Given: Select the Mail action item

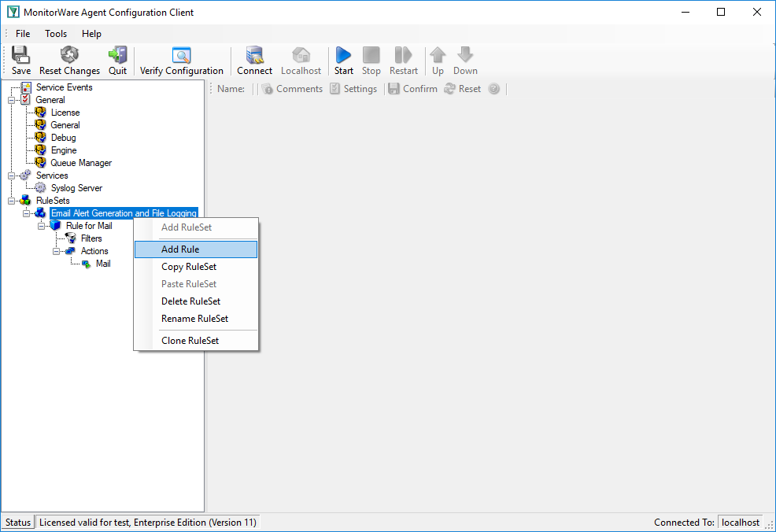Looking at the screenshot, I should coord(103,264).
